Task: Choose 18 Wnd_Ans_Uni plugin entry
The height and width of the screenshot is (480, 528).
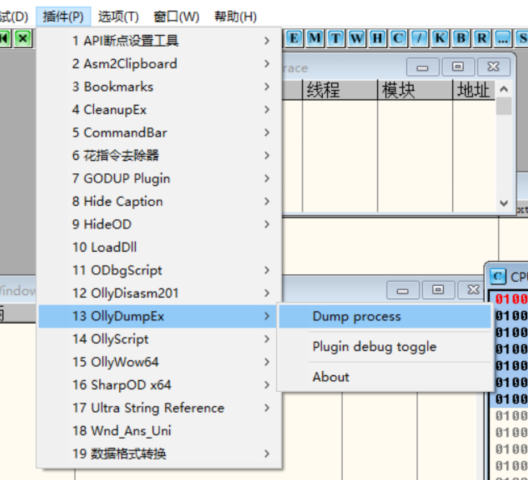Action: tap(159, 431)
